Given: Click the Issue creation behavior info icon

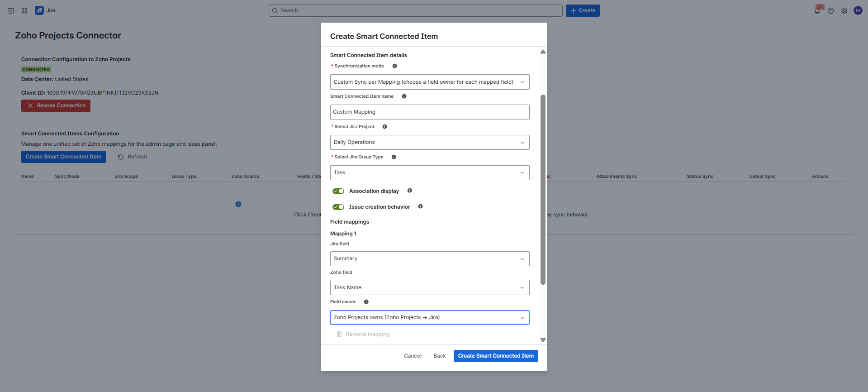Looking at the screenshot, I should [420, 206].
